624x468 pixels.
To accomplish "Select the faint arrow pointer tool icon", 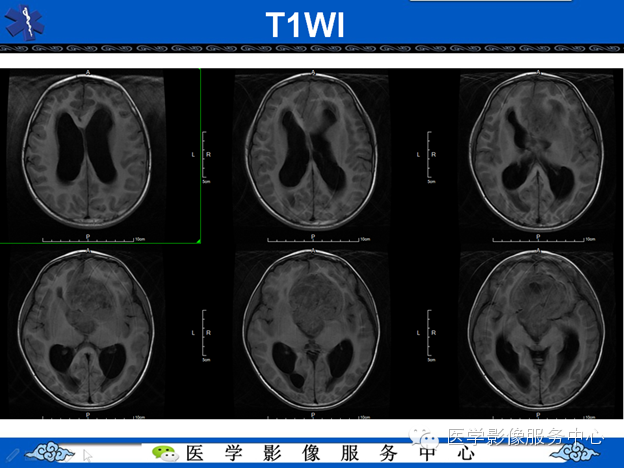I will point(88,455).
